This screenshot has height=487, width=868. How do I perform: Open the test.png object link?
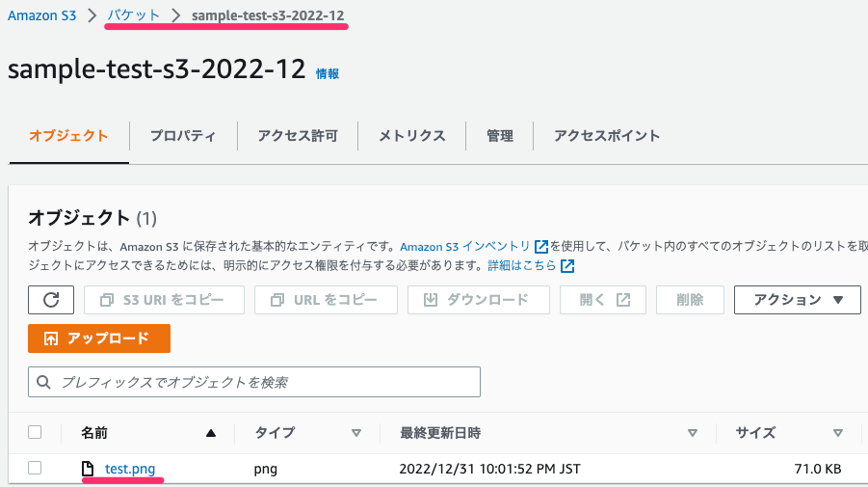coord(130,469)
